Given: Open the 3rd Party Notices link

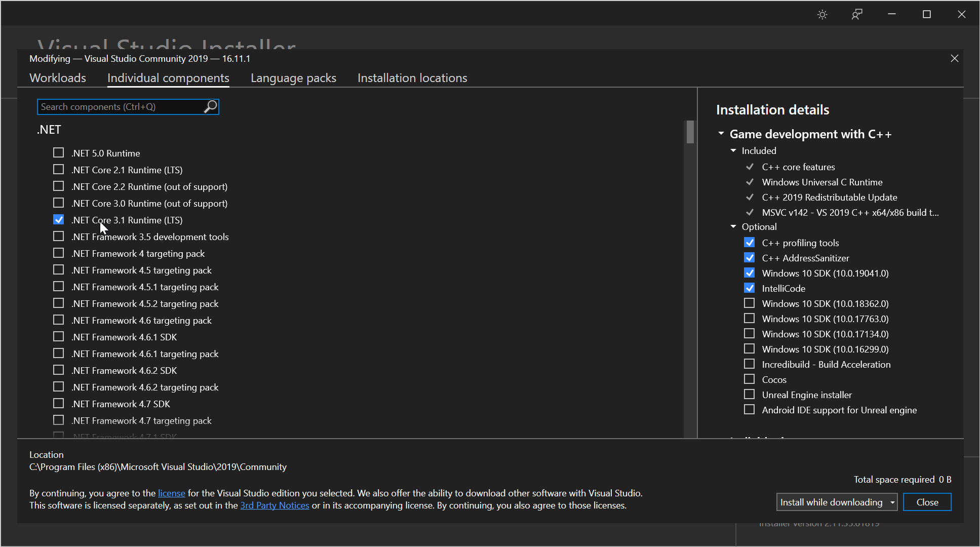Looking at the screenshot, I should click(275, 505).
